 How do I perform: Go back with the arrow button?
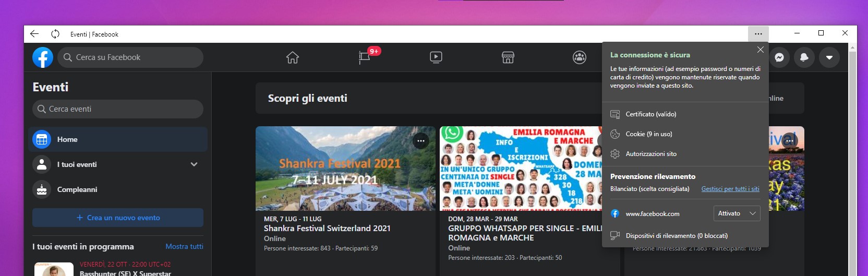click(x=34, y=34)
